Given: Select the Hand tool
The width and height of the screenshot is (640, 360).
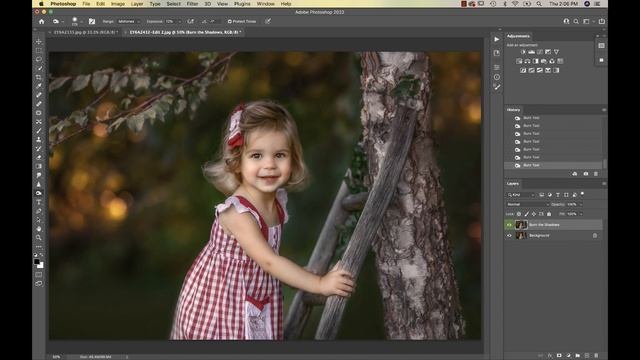Looking at the screenshot, I should pyautogui.click(x=39, y=229).
